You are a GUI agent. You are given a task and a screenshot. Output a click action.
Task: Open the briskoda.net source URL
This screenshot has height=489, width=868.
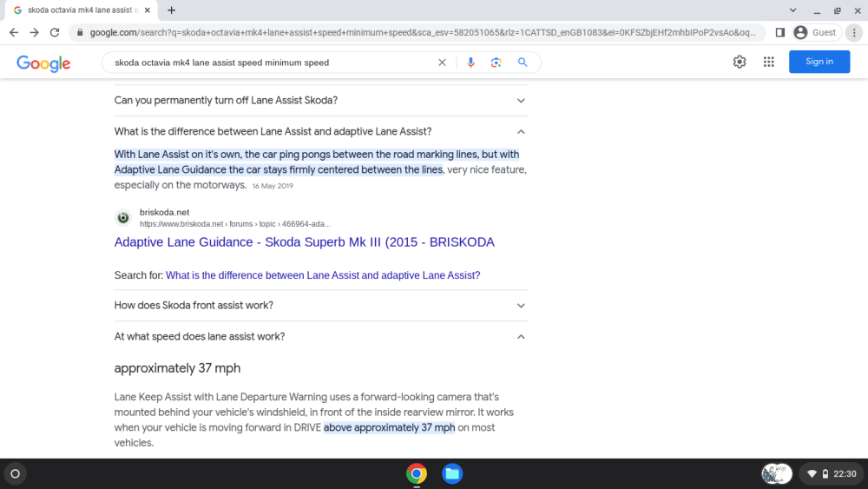click(234, 224)
